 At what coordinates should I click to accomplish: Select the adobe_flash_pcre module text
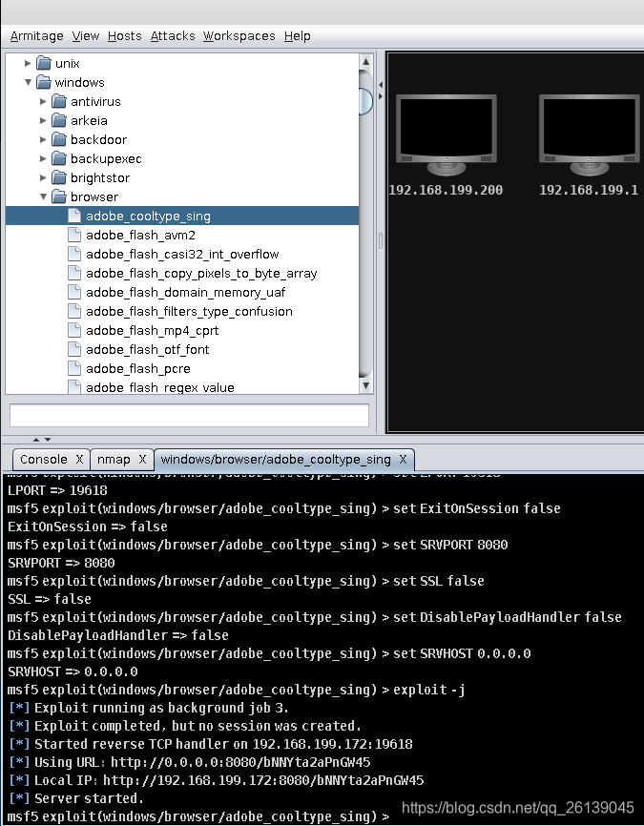pyautogui.click(x=138, y=369)
